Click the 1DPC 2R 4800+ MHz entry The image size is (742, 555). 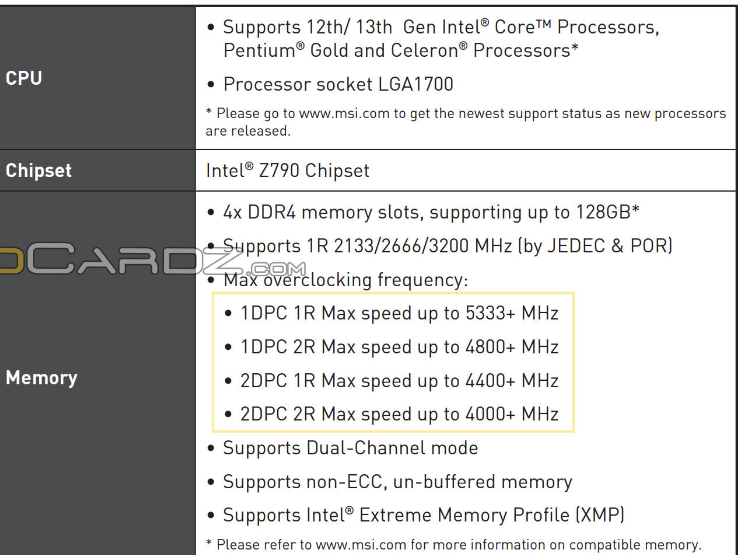[x=399, y=347]
